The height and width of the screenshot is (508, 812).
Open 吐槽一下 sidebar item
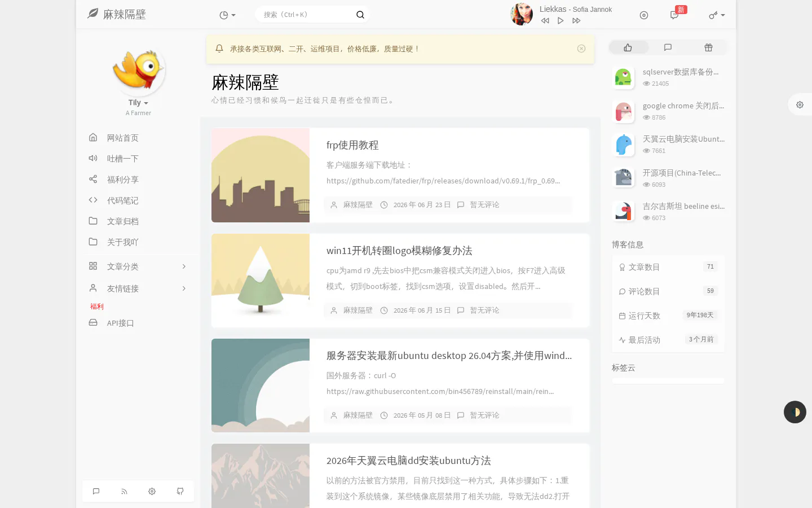coord(138,159)
